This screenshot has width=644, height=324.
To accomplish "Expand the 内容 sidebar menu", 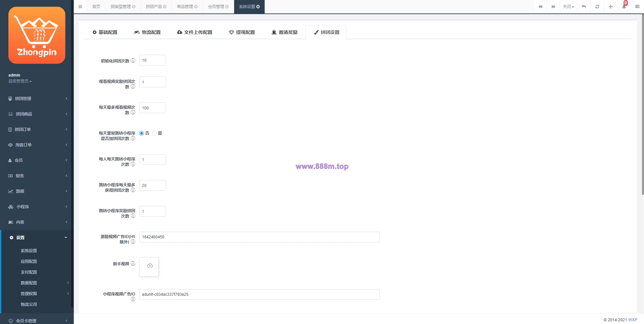I will (x=37, y=222).
